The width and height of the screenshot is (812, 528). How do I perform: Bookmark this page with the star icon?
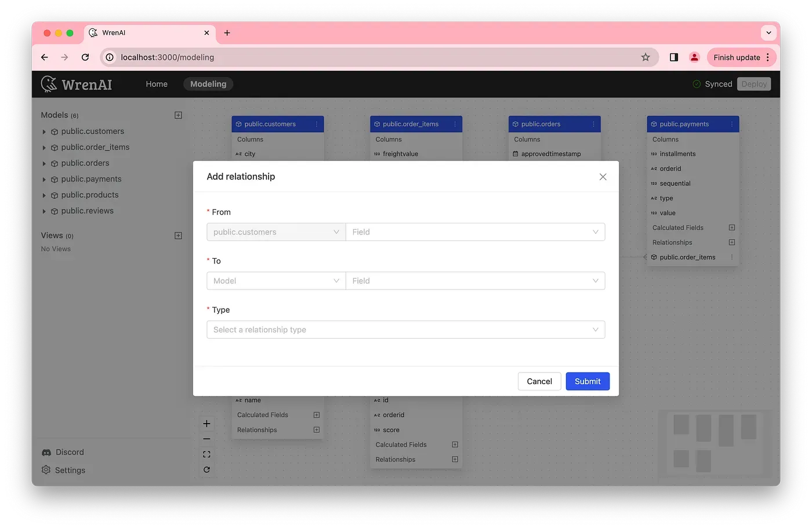646,57
